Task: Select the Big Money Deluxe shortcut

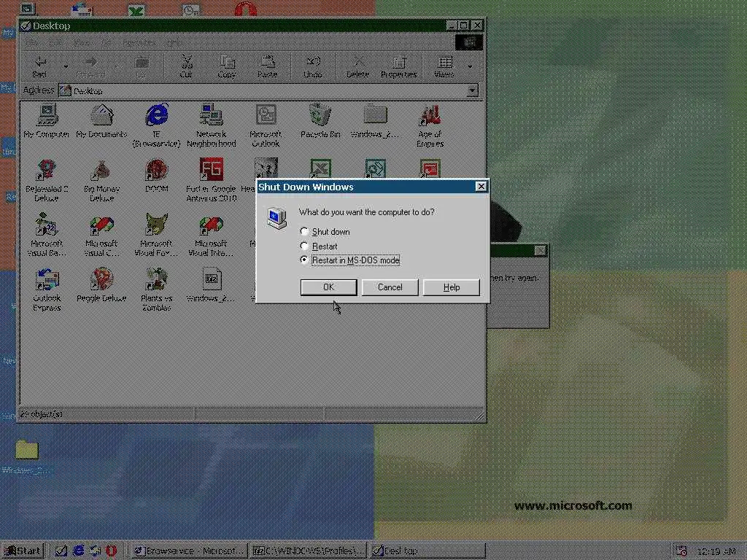Action: (x=101, y=181)
